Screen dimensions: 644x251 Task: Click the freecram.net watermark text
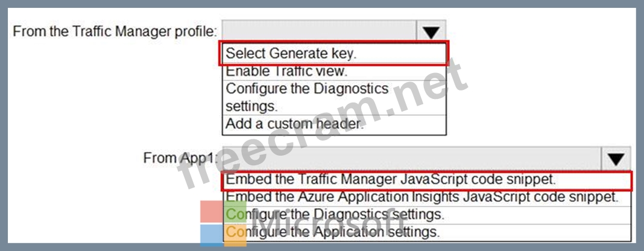(x=323, y=123)
